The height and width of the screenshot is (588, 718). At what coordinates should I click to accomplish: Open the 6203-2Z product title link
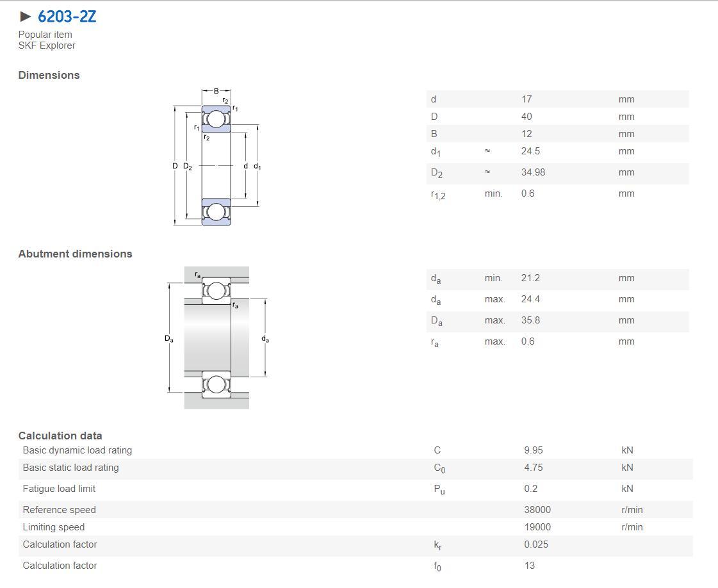coord(67,17)
